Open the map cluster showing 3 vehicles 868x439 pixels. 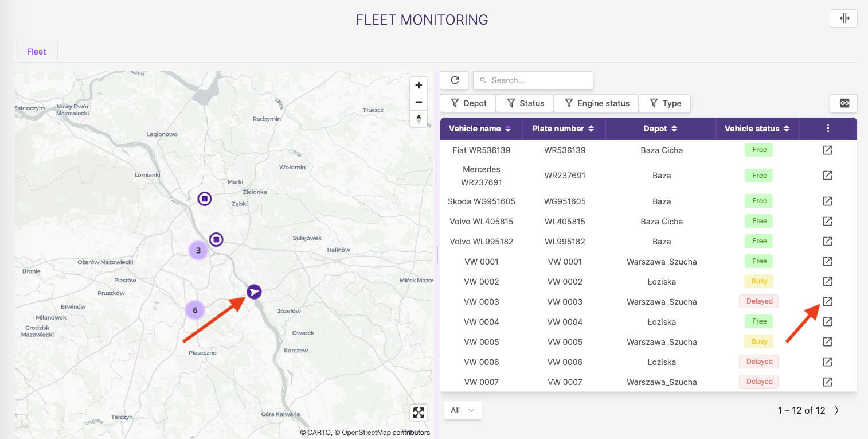point(198,250)
